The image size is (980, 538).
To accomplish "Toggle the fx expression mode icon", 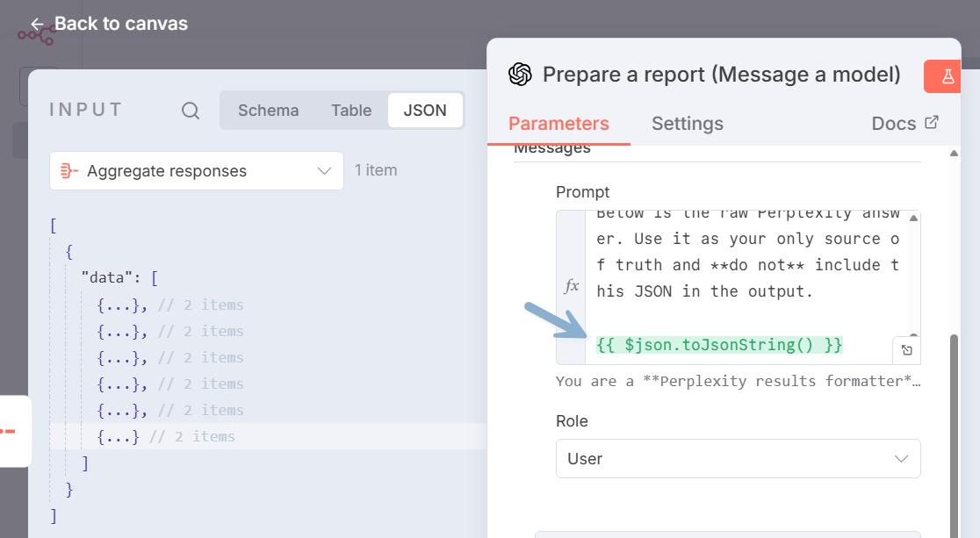I will coord(572,287).
